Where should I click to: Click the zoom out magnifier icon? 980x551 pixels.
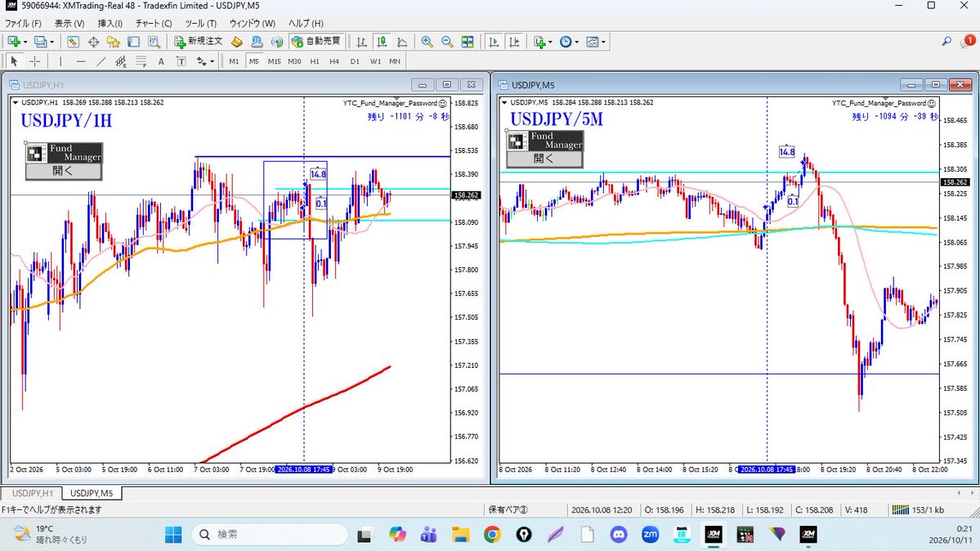[447, 42]
